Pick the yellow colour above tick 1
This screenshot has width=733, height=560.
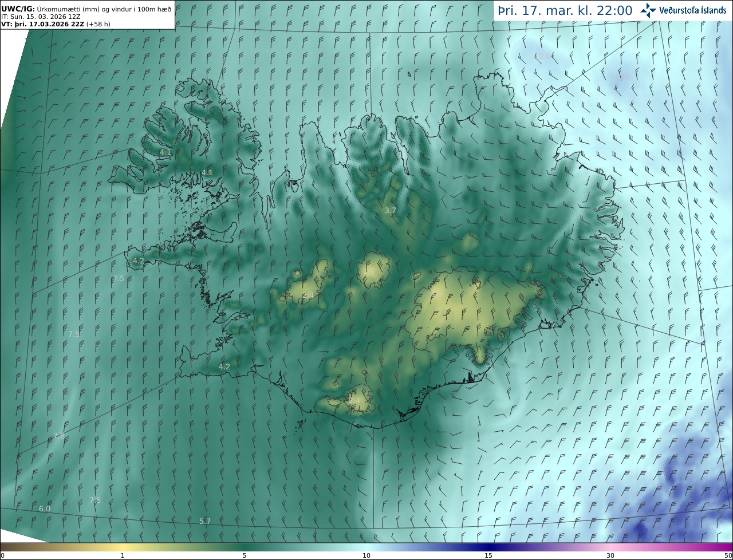(123, 547)
